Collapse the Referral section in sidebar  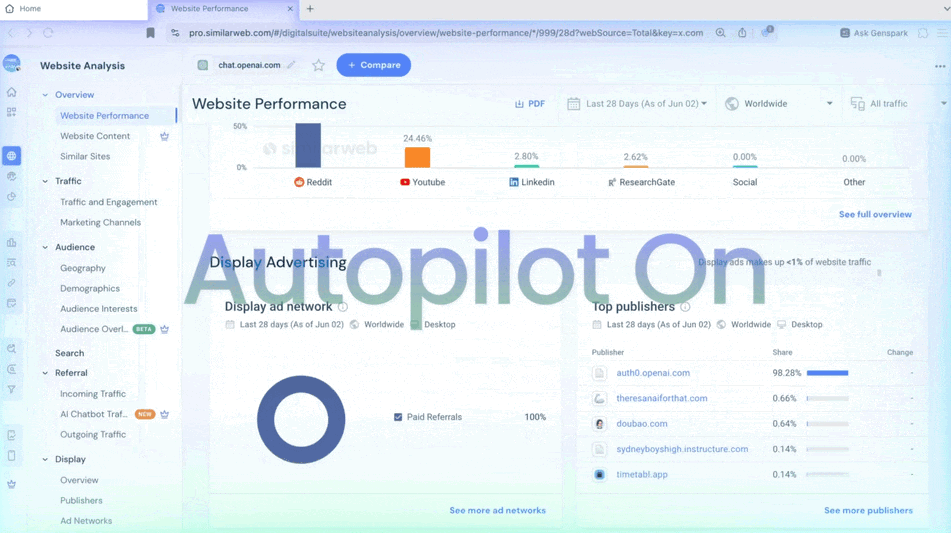point(45,374)
